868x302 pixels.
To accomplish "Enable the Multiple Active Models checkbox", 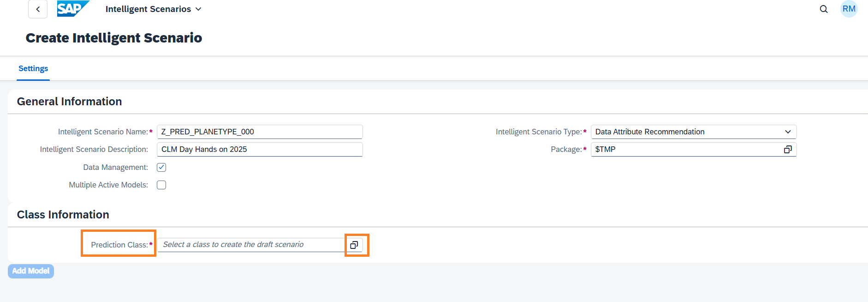I will click(x=161, y=185).
